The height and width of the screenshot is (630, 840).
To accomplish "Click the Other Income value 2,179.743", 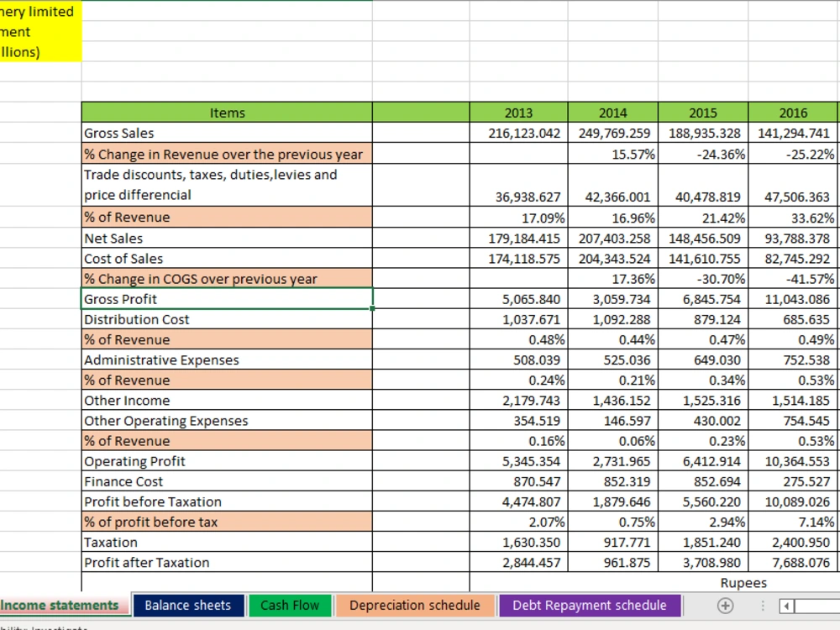I will click(518, 400).
